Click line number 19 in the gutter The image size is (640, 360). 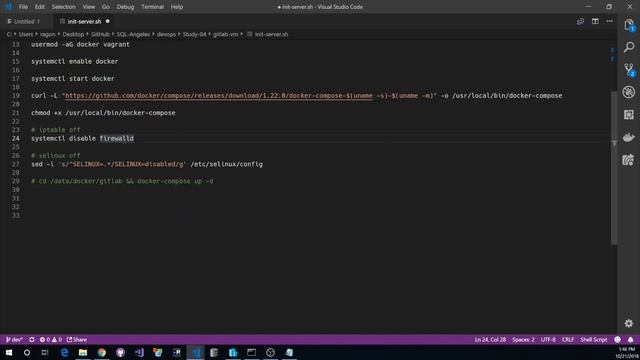(x=16, y=96)
